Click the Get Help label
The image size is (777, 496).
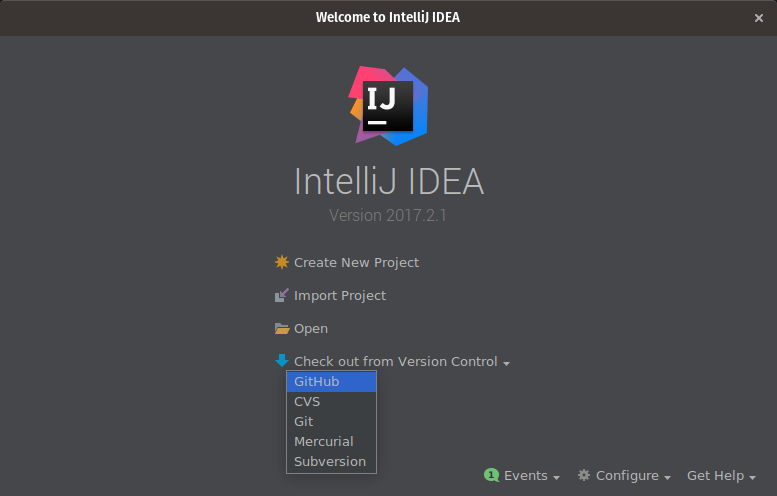click(715, 476)
